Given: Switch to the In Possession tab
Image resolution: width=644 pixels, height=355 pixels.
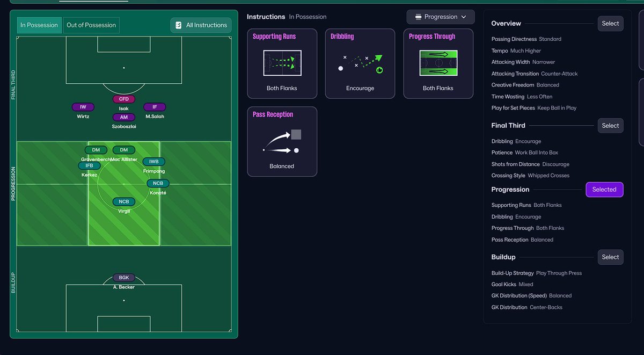Looking at the screenshot, I should (x=39, y=25).
